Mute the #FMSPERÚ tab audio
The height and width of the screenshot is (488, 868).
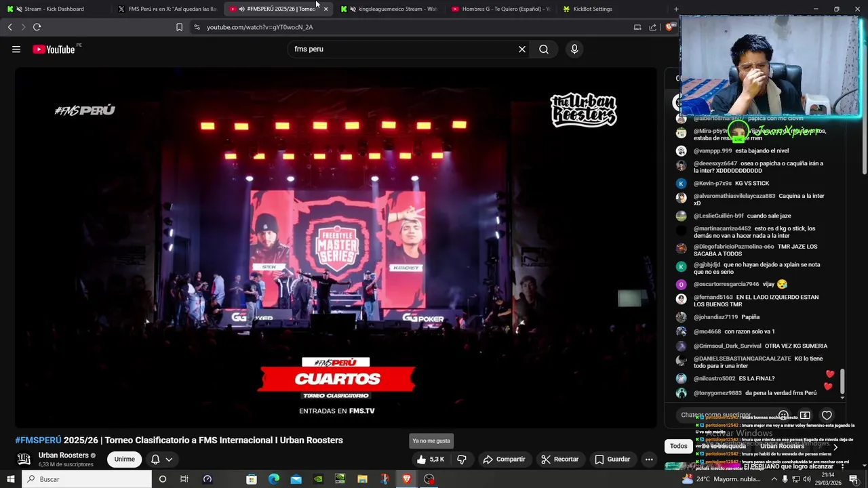tap(241, 9)
